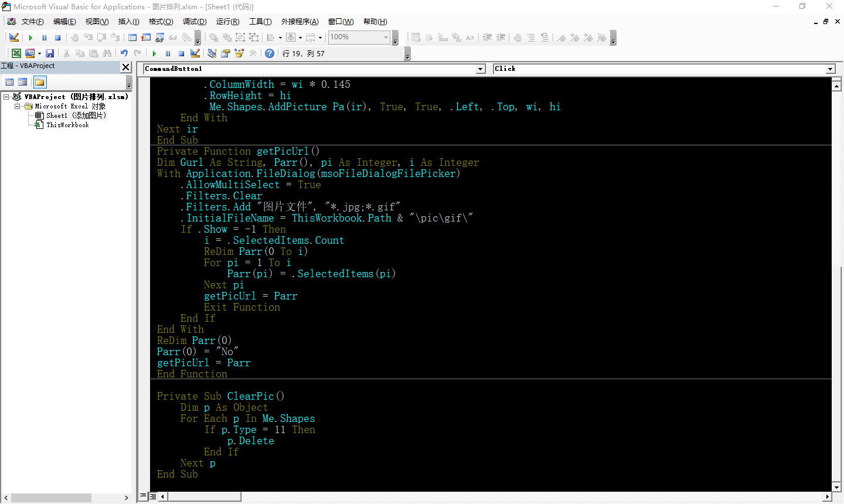The width and height of the screenshot is (844, 504).
Task: Close the 工程 - VBAProject panel
Action: [125, 67]
